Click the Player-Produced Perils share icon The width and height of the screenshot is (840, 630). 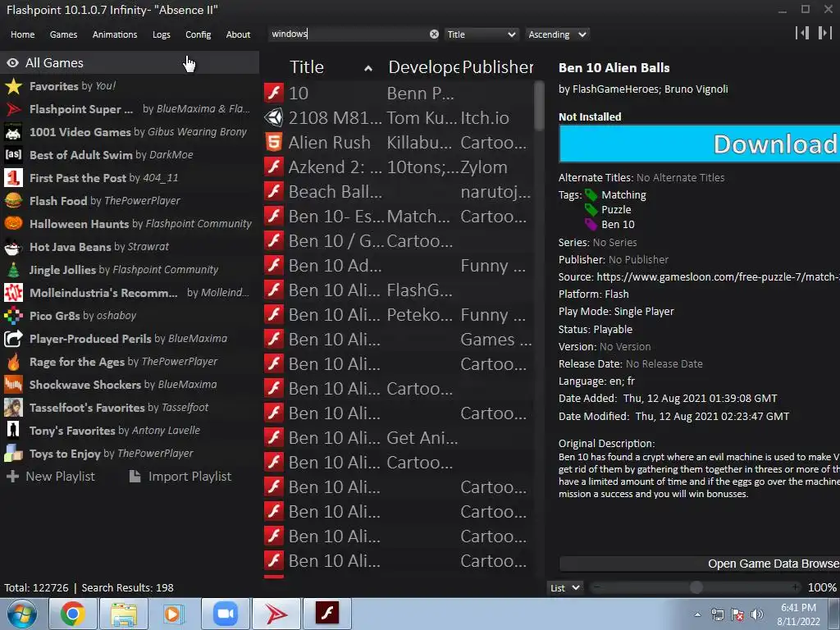[x=13, y=339]
